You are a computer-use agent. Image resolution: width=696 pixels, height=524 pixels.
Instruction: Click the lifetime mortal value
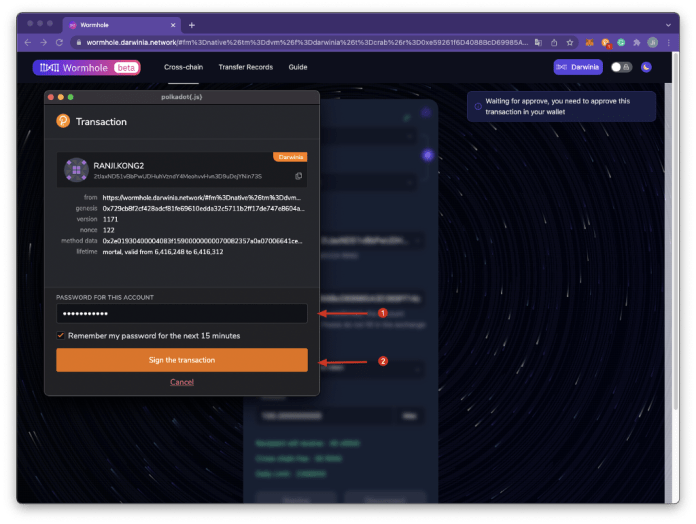[x=163, y=252]
